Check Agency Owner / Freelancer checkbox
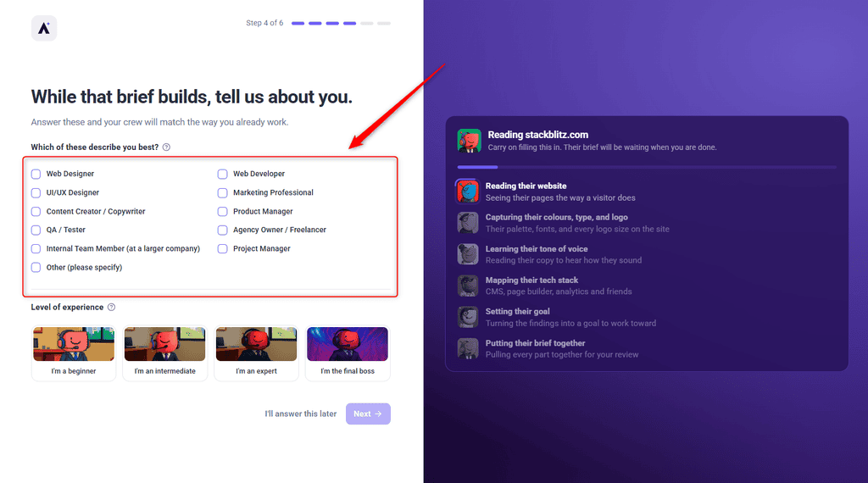 [x=223, y=230]
